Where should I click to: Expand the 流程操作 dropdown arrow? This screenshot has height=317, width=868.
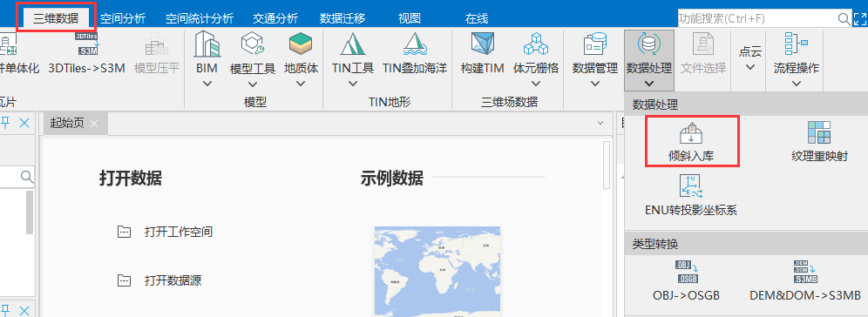pyautogui.click(x=796, y=84)
